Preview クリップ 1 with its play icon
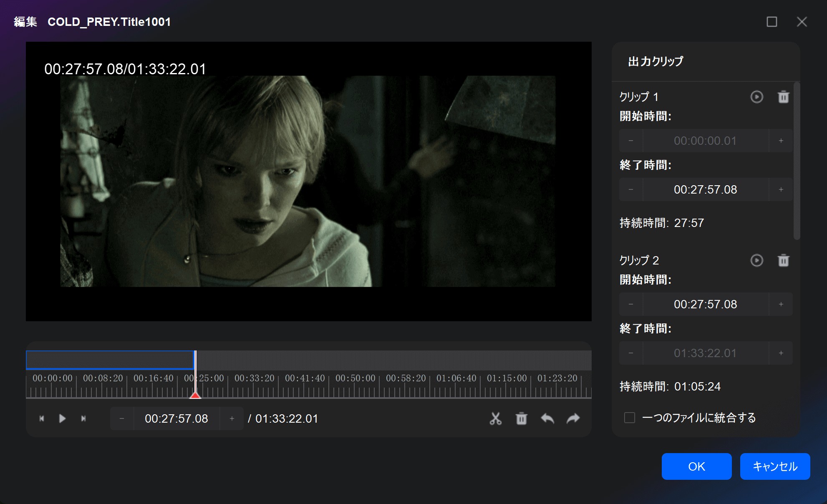Image resolution: width=827 pixels, height=504 pixels. pyautogui.click(x=757, y=97)
